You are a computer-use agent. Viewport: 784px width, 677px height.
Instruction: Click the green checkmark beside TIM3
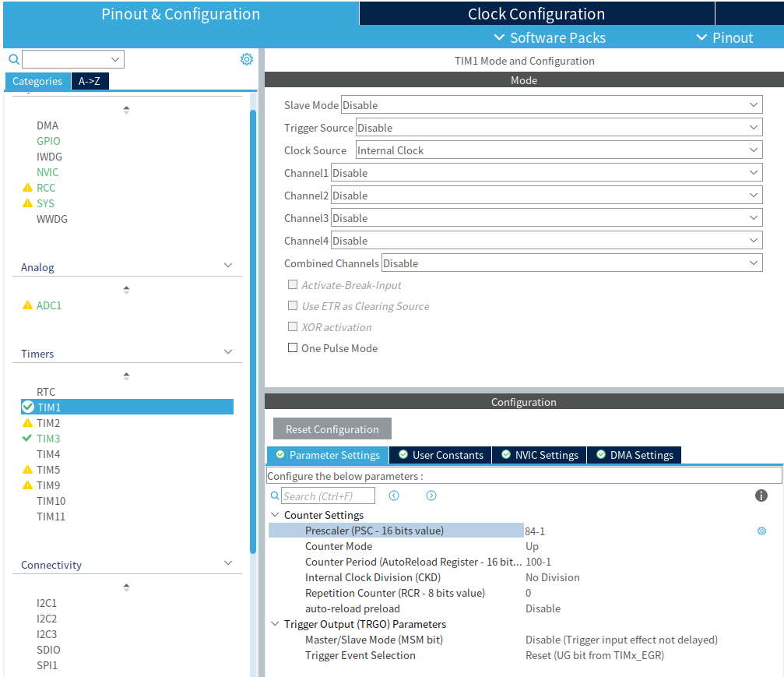coord(27,439)
